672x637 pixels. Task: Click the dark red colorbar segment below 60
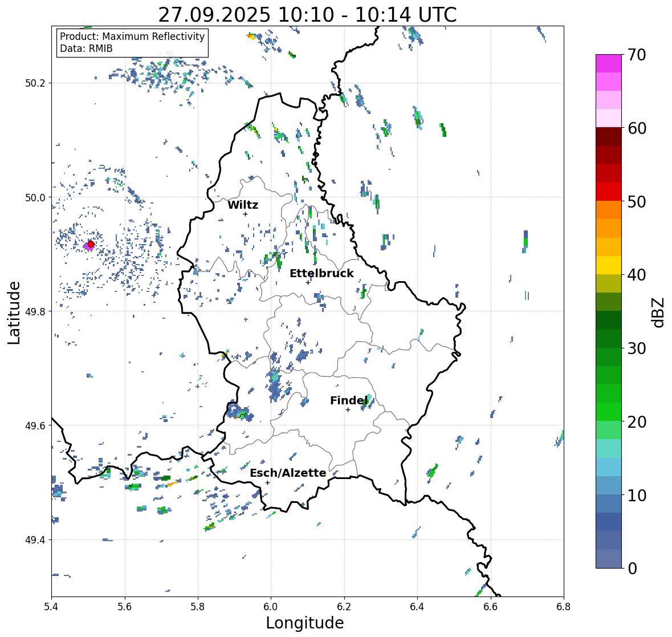point(609,136)
